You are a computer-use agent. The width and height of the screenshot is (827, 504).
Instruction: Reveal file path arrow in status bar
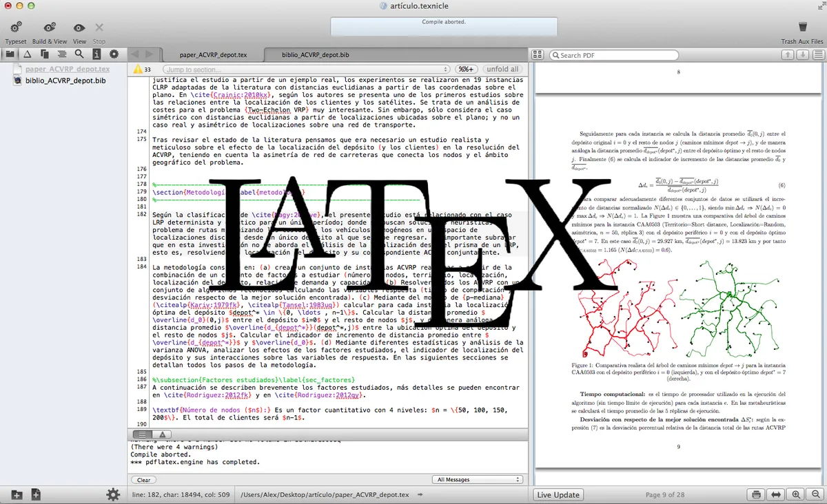[420, 494]
